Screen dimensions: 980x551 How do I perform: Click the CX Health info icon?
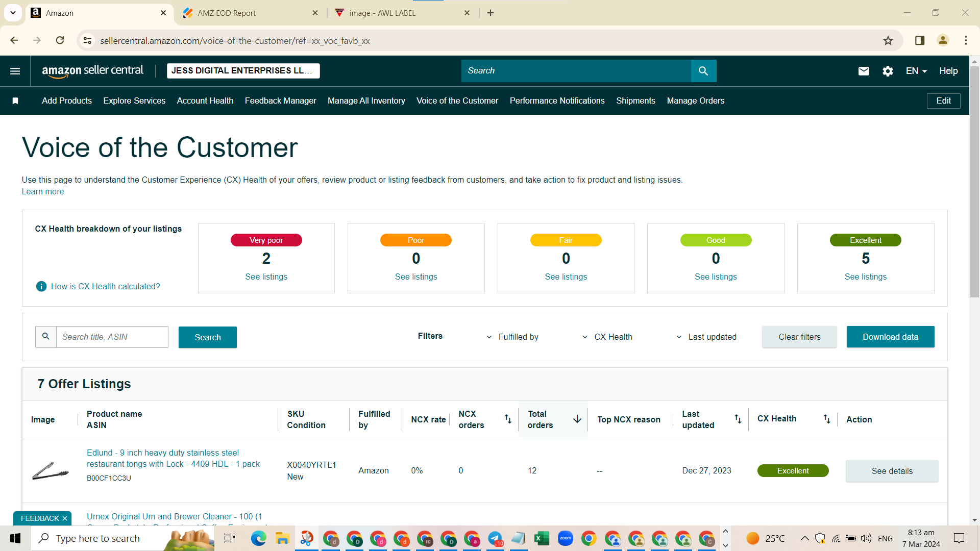tap(41, 286)
